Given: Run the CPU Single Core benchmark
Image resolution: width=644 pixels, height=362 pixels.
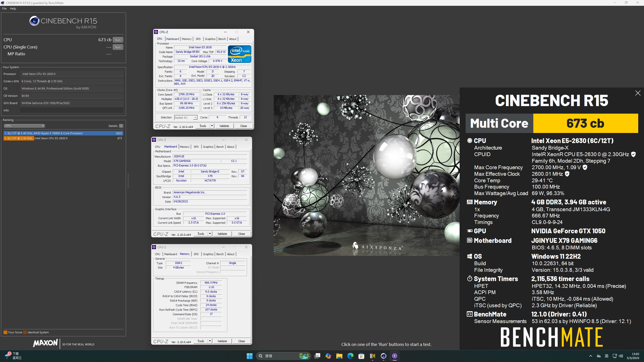Looking at the screenshot, I should tap(118, 47).
